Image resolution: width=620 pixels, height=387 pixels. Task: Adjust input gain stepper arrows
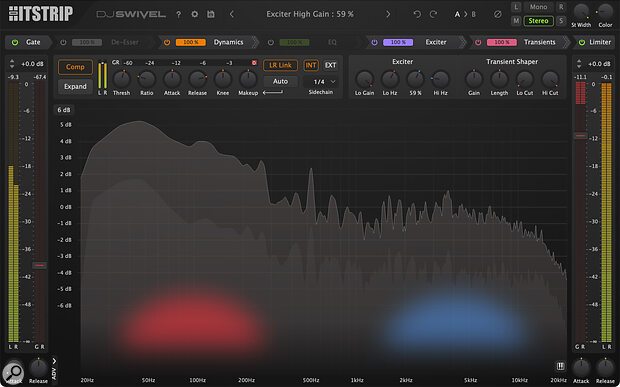pos(12,64)
